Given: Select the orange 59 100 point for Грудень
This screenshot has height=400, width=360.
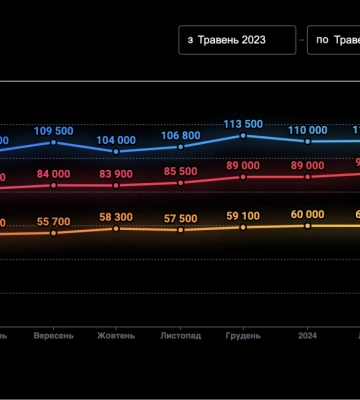Looking at the screenshot, I should pos(243,227).
